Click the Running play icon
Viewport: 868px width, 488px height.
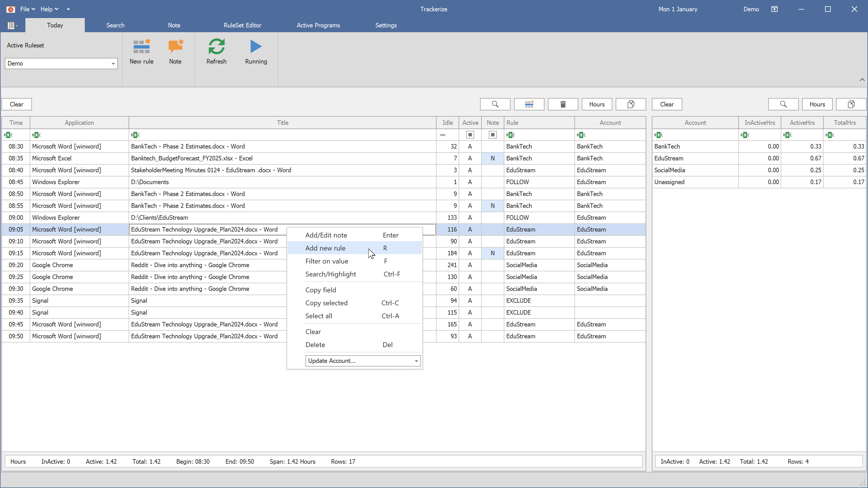tap(256, 46)
